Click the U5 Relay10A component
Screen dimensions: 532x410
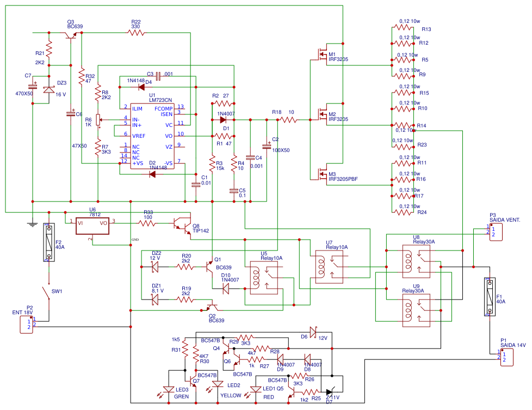[x=264, y=278]
